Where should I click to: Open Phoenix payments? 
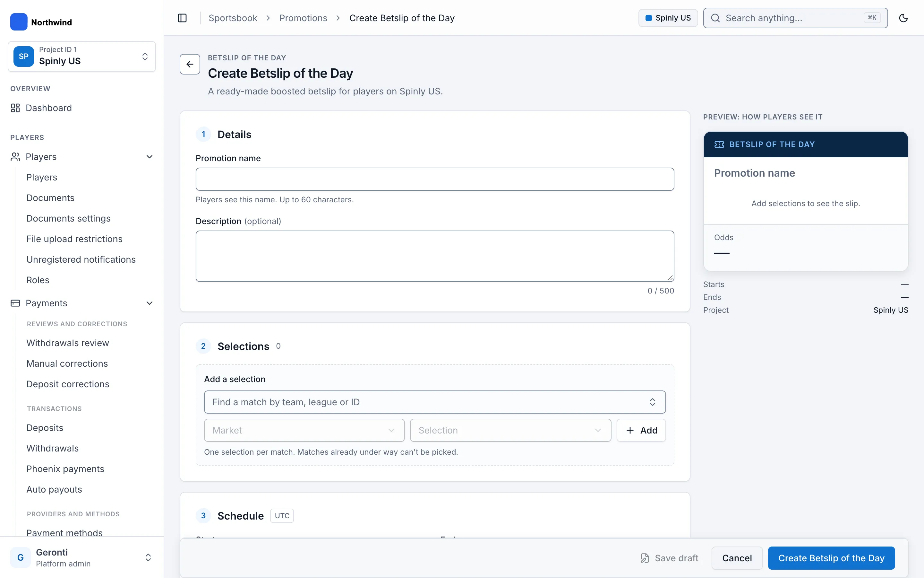(65, 469)
